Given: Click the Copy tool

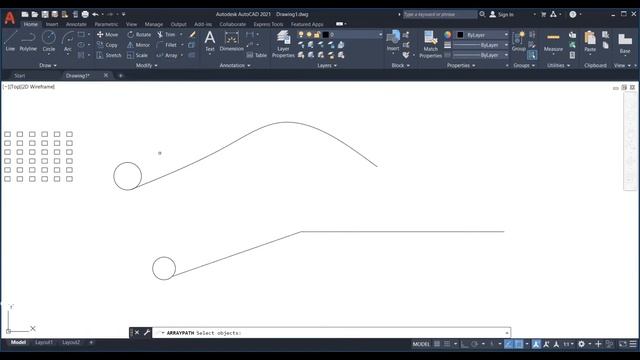Looking at the screenshot, I should pyautogui.click(x=107, y=45).
